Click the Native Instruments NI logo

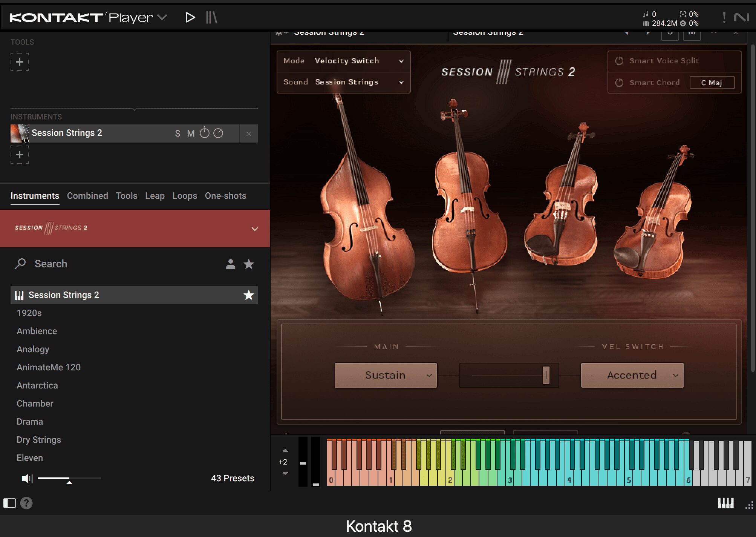tap(741, 17)
